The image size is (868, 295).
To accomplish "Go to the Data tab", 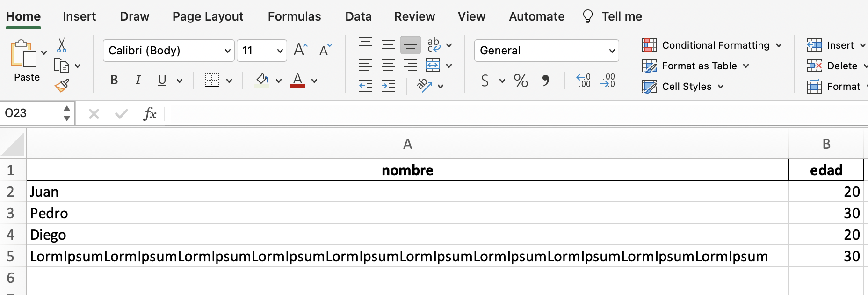I will coord(359,16).
